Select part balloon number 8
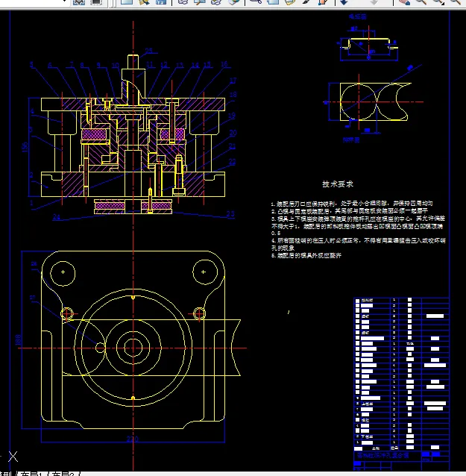This screenshot has width=466, height=476. click(x=82, y=65)
